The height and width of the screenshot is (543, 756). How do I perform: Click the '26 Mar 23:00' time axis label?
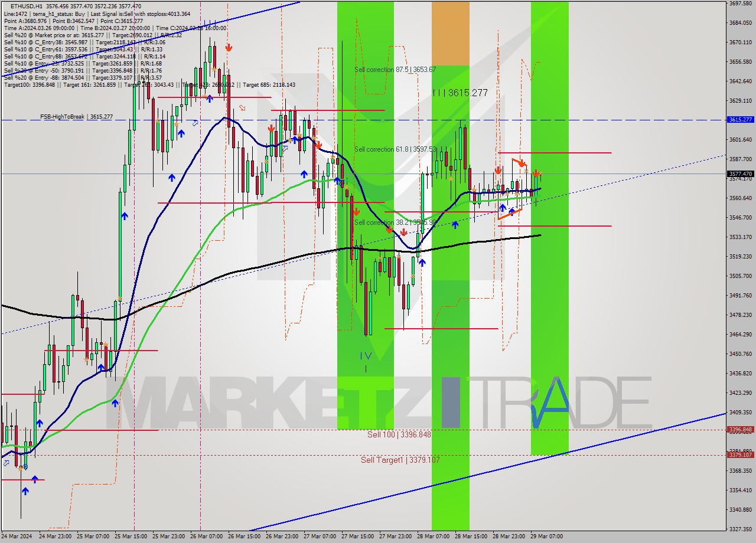[282, 537]
